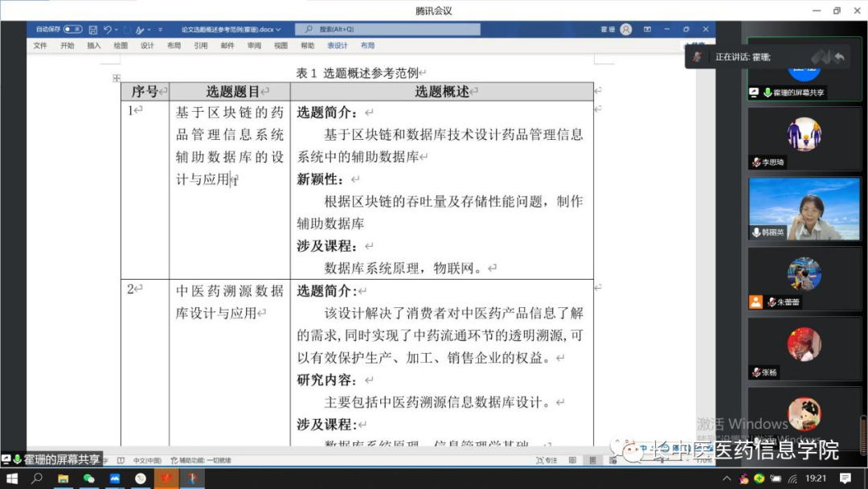Open the Windows notification center icon
The image size is (868, 489).
click(845, 478)
